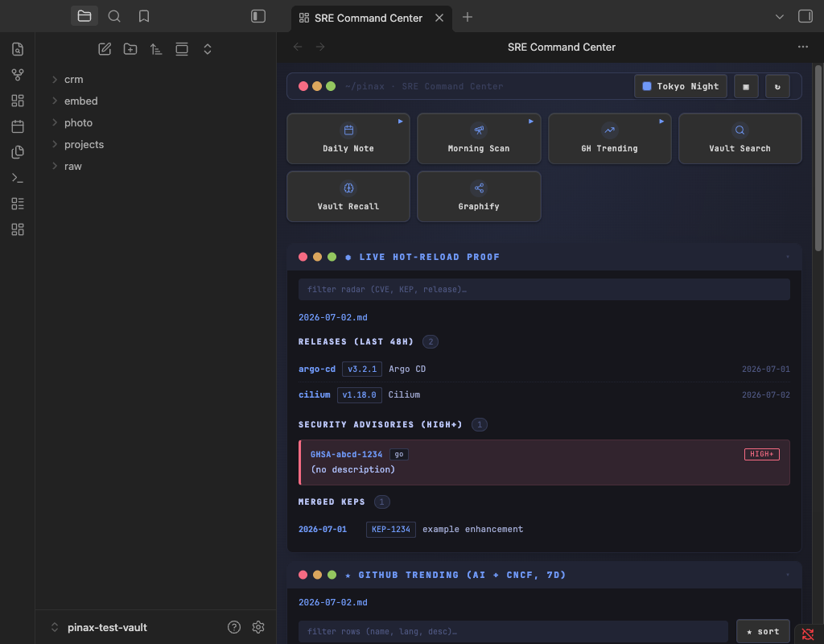The image size is (824, 644).
Task: Toggle the right sidebar icon
Action: tap(805, 16)
